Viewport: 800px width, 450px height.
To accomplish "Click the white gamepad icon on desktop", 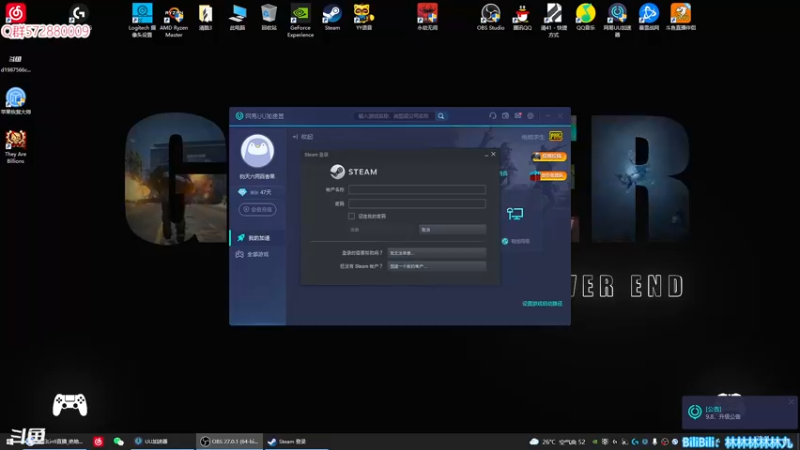I will point(70,405).
